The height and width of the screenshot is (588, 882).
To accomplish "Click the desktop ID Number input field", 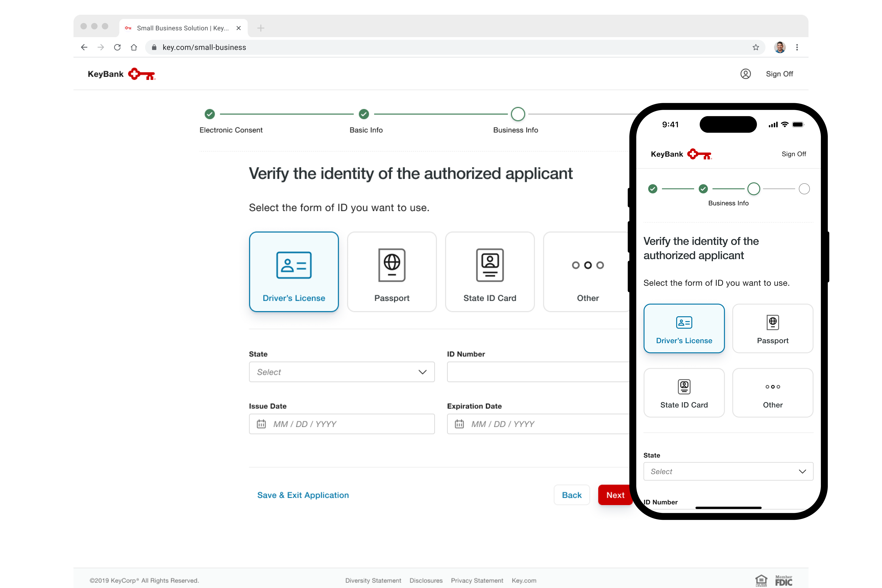I will (x=538, y=372).
